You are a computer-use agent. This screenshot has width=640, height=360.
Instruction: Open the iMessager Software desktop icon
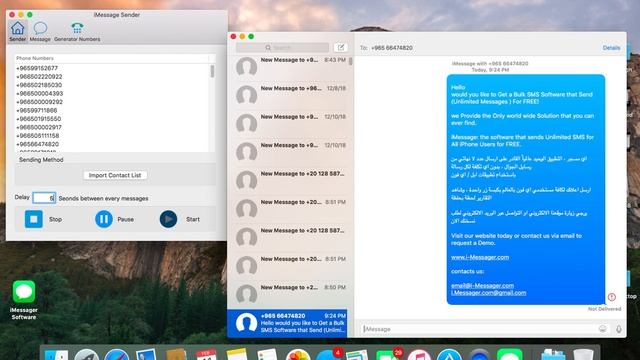24,300
